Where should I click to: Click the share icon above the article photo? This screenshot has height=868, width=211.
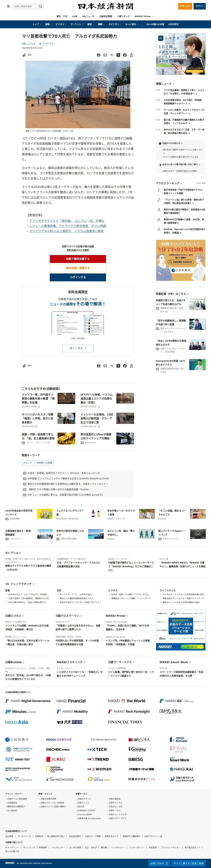pos(132,55)
